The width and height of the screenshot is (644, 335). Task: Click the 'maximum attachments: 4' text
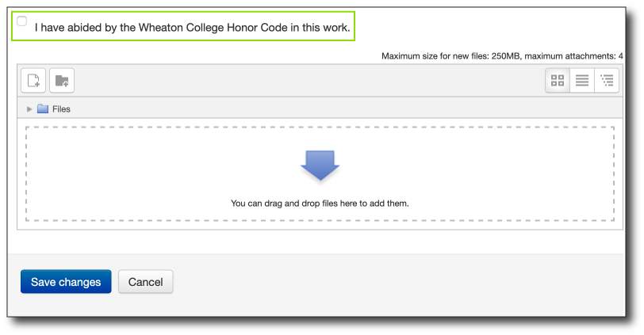[x=573, y=56]
